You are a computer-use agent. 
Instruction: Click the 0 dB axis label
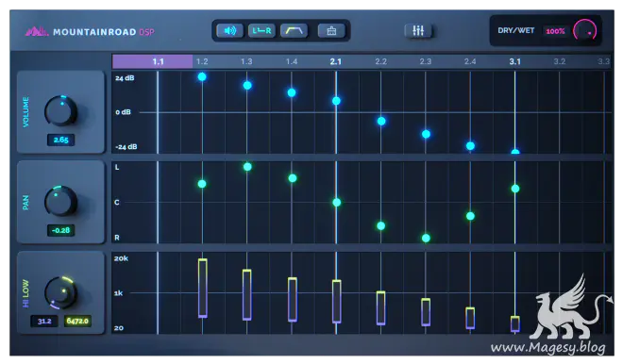(x=123, y=112)
